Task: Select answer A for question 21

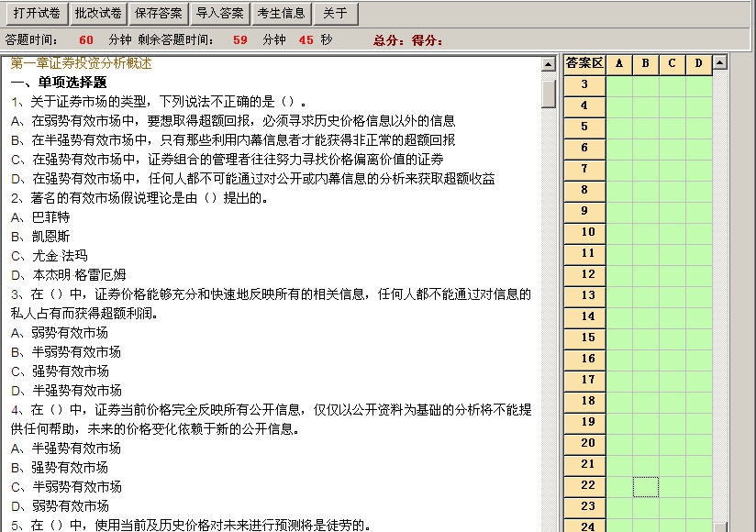Action: [619, 466]
